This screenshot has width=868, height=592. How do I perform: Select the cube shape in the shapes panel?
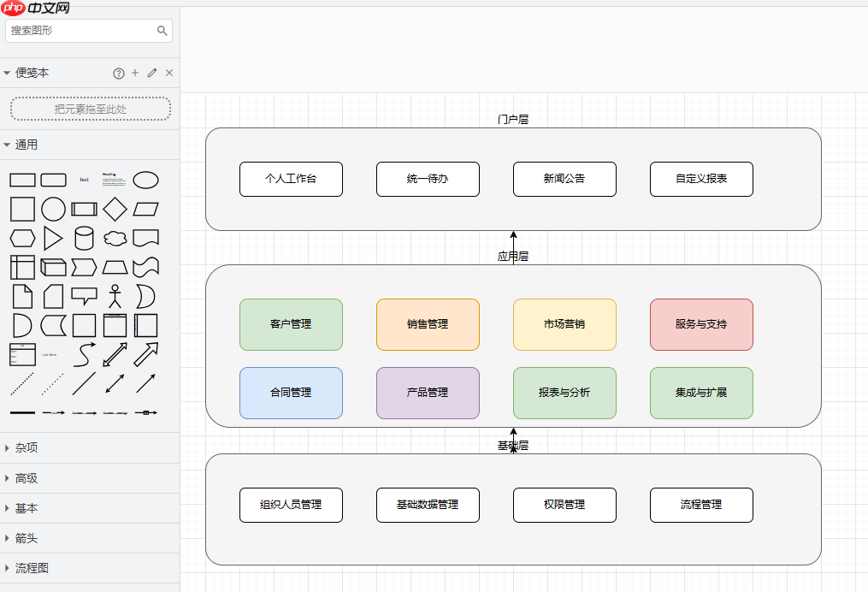[53, 265]
